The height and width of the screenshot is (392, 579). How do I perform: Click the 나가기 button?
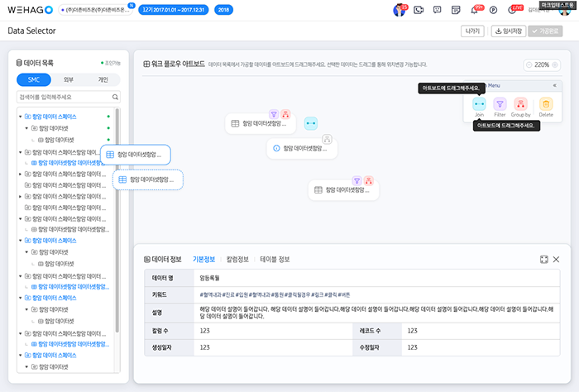click(x=472, y=31)
